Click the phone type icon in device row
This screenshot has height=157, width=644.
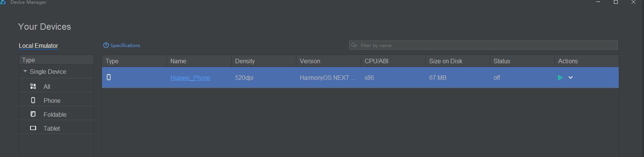pos(109,78)
